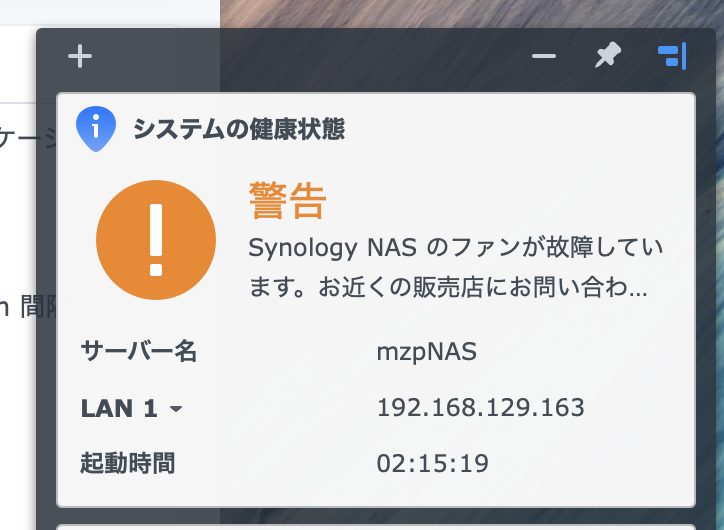Image resolution: width=724 pixels, height=530 pixels.
Task: Click the truncated お近くの販売店 message line
Action: [x=448, y=287]
